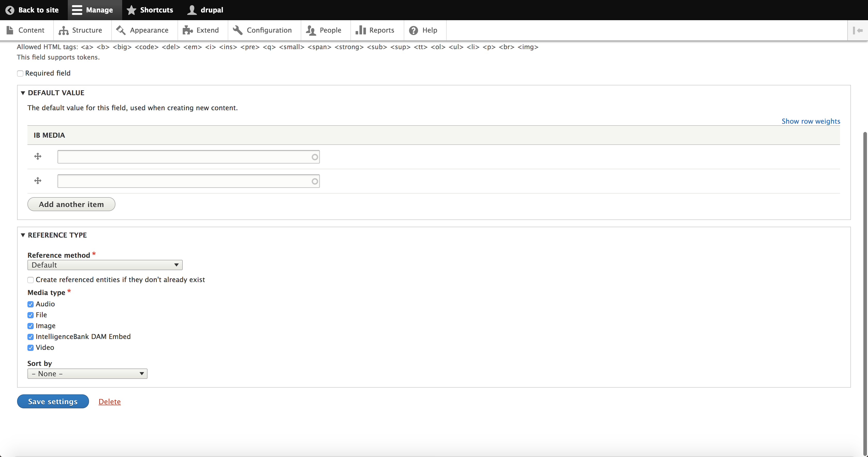The image size is (868, 457).
Task: Click the Show row weights link
Action: pyautogui.click(x=811, y=121)
